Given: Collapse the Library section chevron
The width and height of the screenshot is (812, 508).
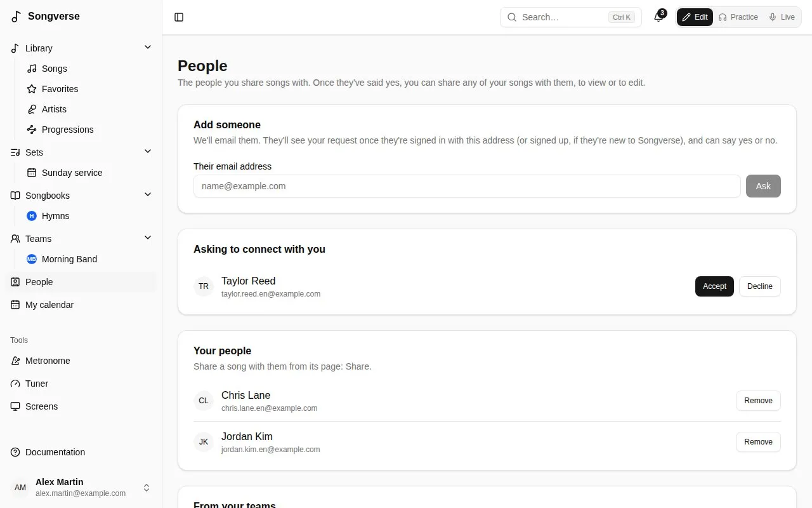Looking at the screenshot, I should [148, 48].
